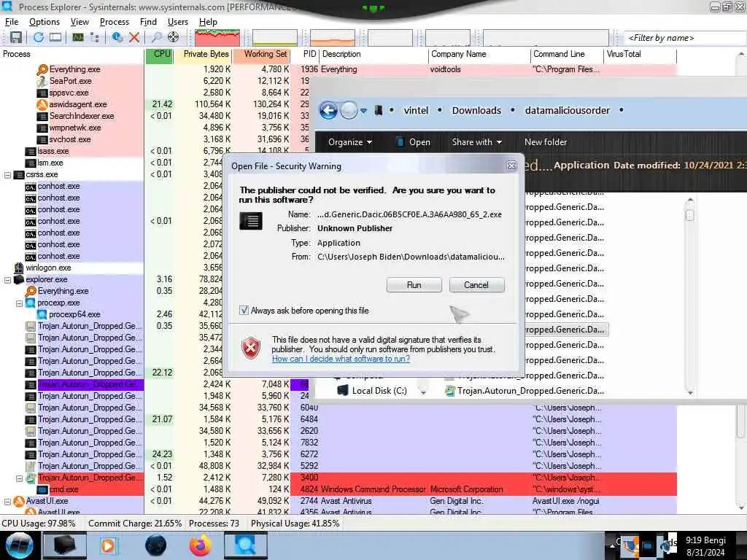Click the Explorer file list scrollbar

pyautogui.click(x=690, y=295)
